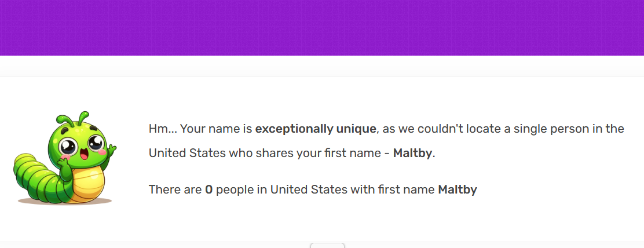Click the light gray strip below the banner

322,66
